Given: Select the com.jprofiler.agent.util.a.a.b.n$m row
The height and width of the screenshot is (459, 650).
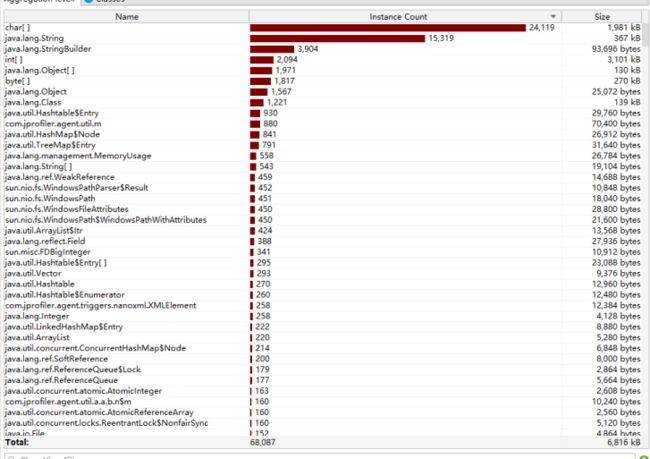Looking at the screenshot, I should (323, 401).
